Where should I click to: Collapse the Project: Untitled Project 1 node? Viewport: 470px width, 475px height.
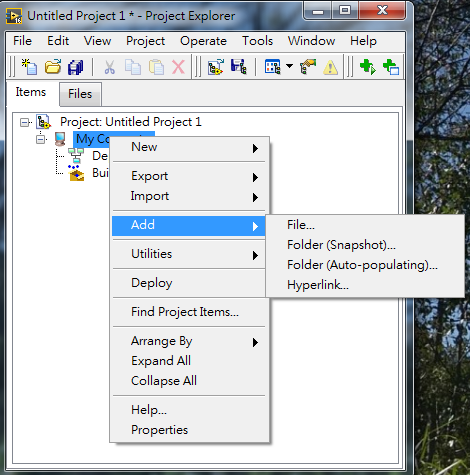click(x=24, y=122)
